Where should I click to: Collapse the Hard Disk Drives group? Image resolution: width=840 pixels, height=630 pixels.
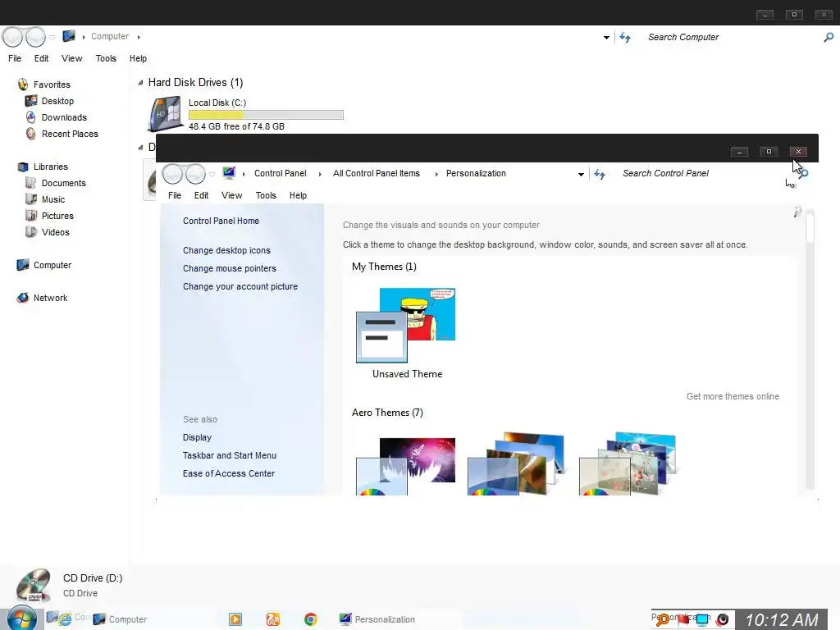pos(140,83)
